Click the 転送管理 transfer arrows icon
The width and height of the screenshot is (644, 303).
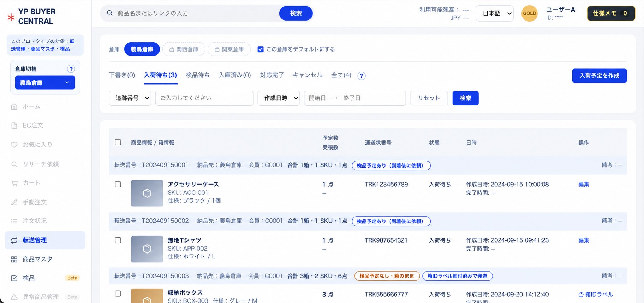point(14,240)
